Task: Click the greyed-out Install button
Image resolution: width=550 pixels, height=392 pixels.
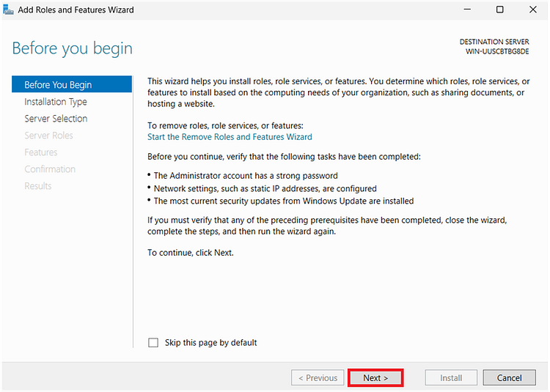Action: [451, 377]
